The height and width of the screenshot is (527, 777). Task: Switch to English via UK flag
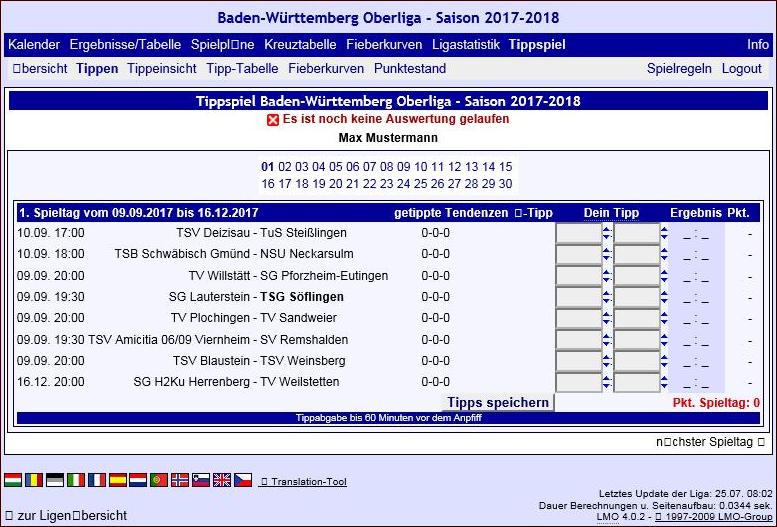221,480
